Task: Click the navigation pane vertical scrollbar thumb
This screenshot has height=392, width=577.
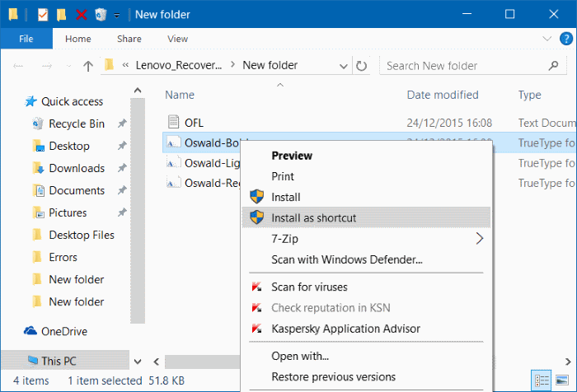Action: coord(138,211)
